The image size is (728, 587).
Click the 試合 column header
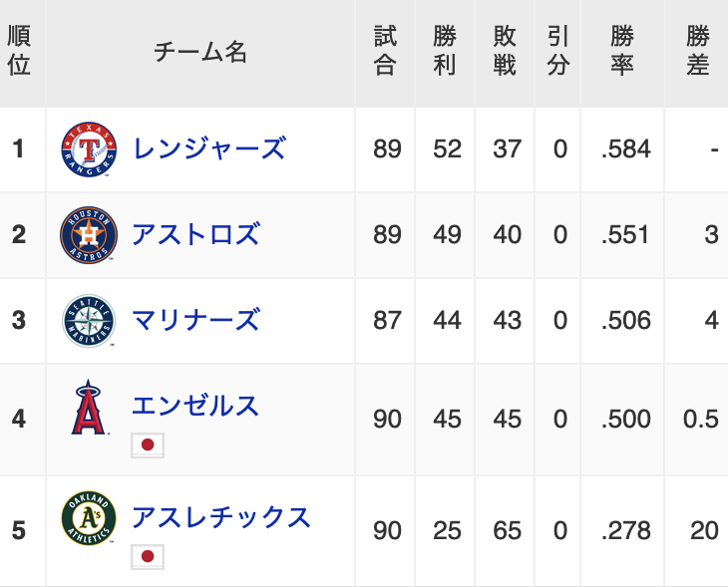click(x=385, y=51)
